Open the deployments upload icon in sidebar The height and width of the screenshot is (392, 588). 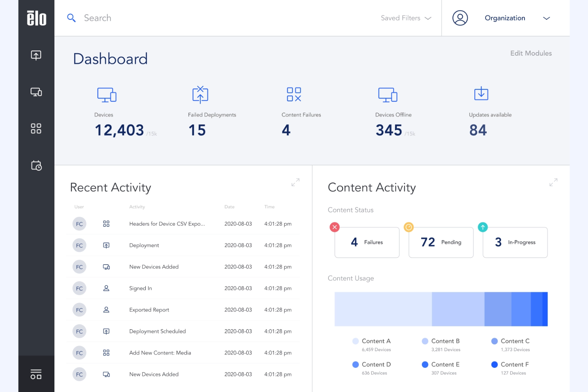point(36,55)
